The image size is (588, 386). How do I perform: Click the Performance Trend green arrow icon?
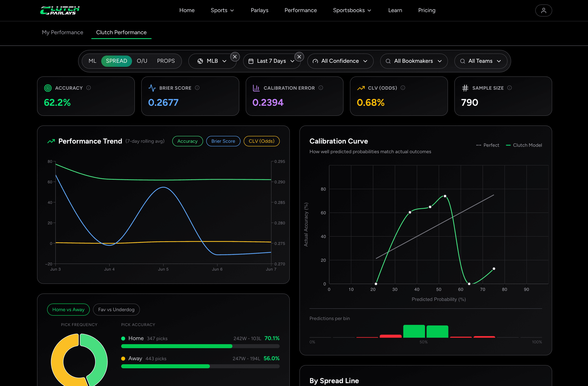click(51, 141)
